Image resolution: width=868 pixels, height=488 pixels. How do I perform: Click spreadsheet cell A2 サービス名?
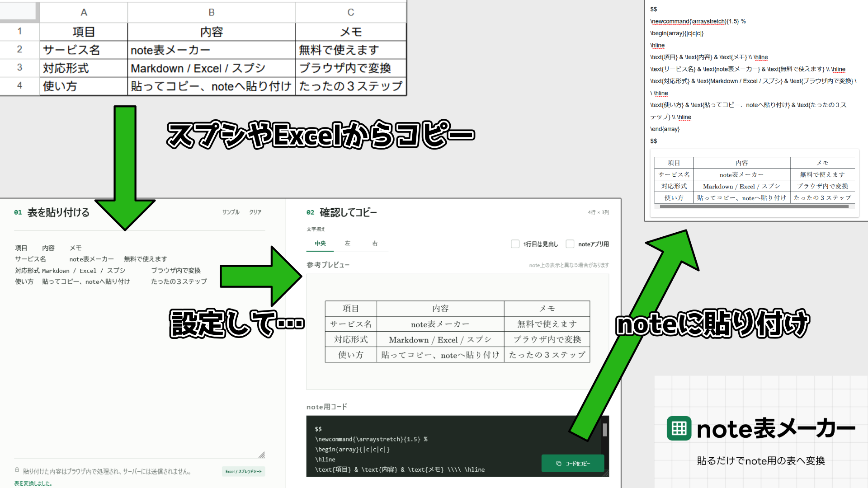[84, 50]
